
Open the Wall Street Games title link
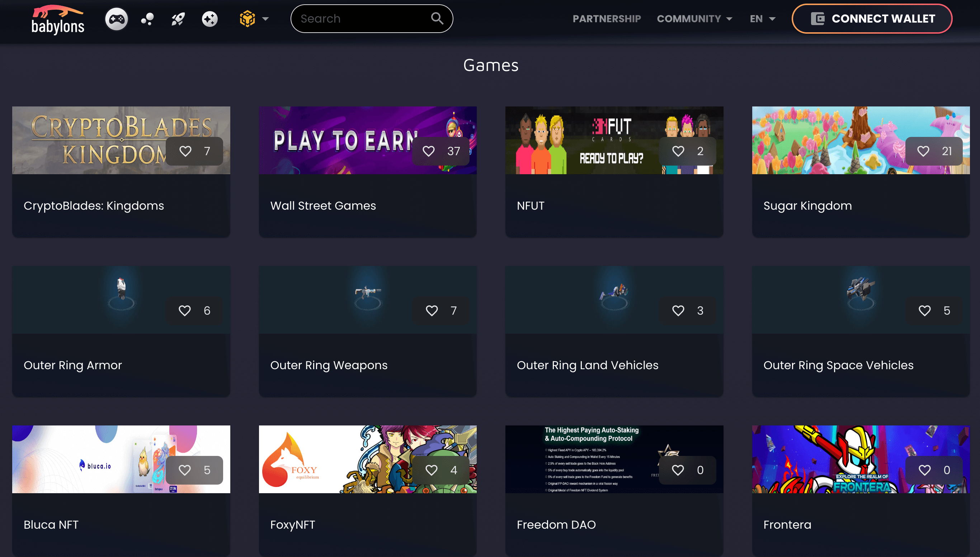[323, 206]
